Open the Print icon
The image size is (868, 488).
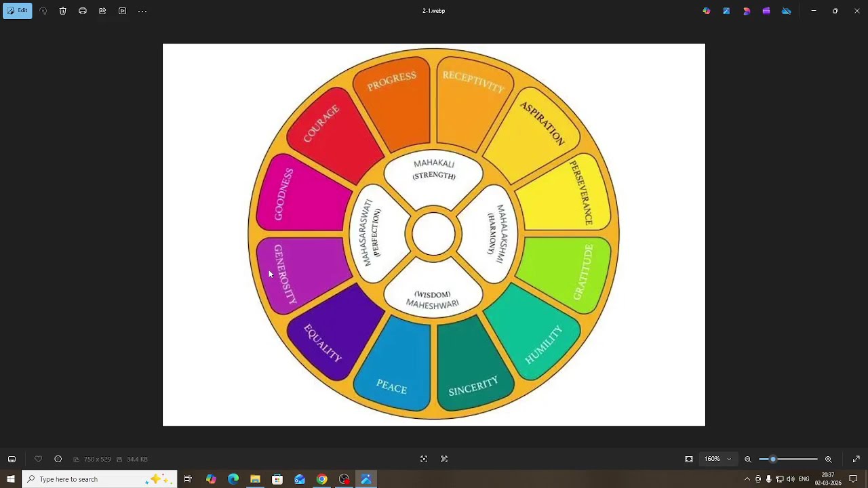(83, 11)
